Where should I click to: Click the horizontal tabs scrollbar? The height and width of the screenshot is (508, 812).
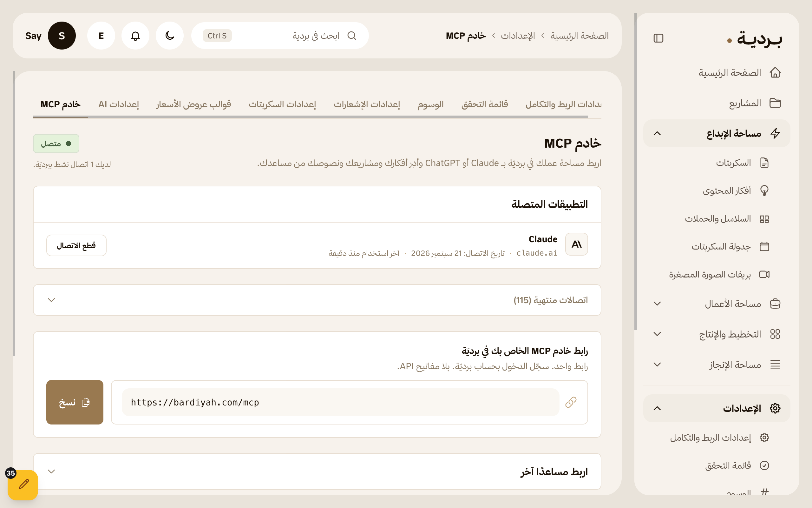311,117
